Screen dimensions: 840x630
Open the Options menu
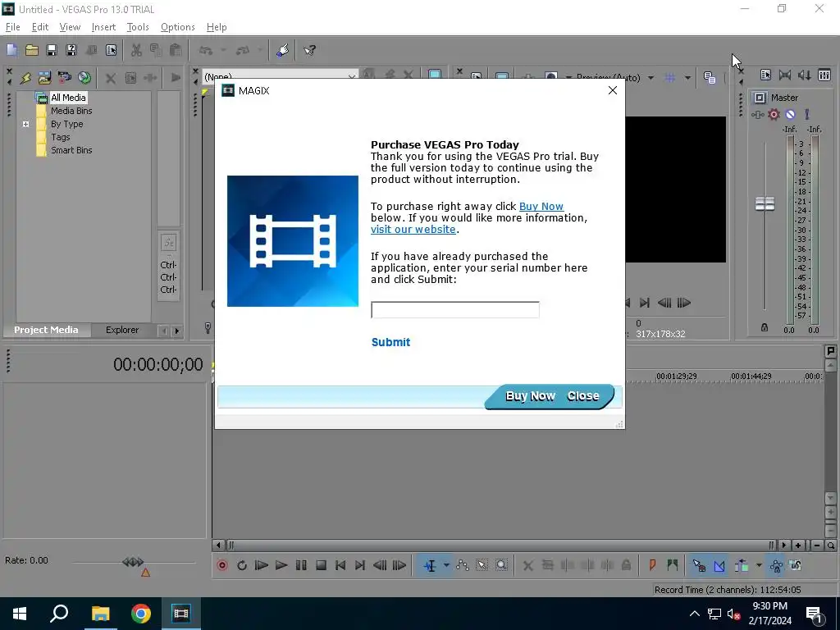(177, 27)
